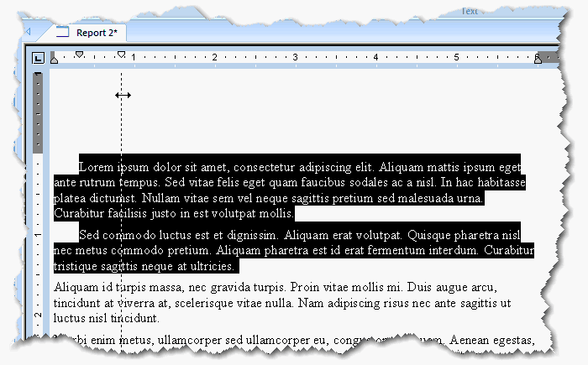Click the line starting "platea dictumst. Nullam vitae"
Screen dimensions: 588x365
pos(269,198)
